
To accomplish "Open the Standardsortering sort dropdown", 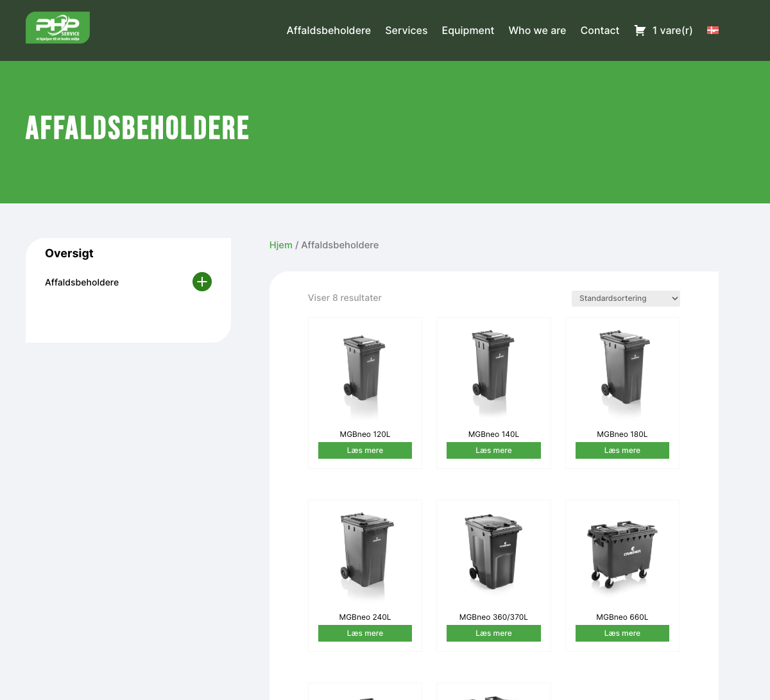I will click(626, 298).
